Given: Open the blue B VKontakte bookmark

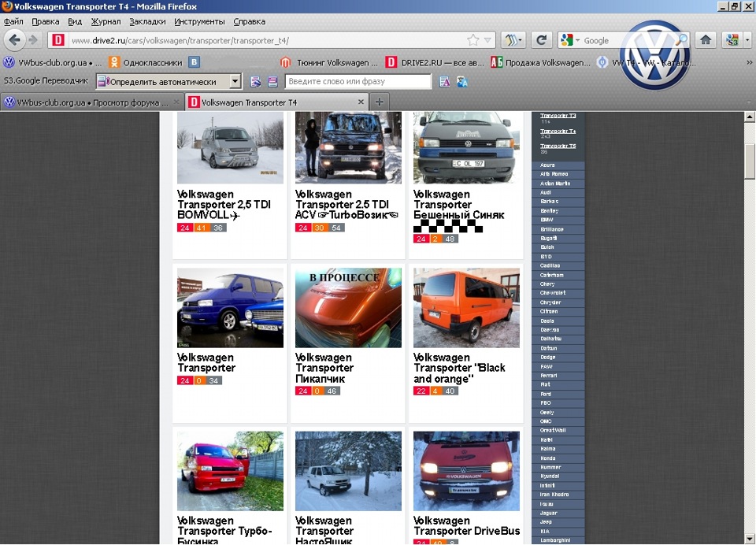Looking at the screenshot, I should click(x=194, y=62).
